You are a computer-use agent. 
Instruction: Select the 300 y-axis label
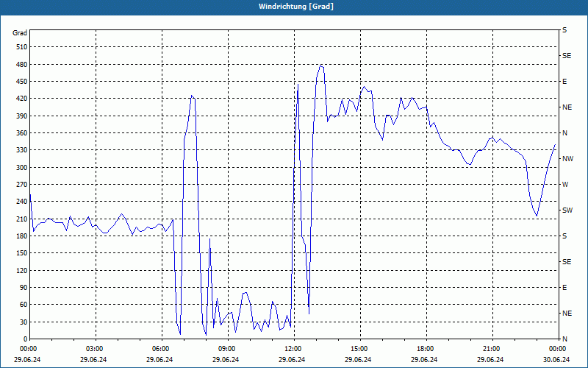pyautogui.click(x=22, y=168)
